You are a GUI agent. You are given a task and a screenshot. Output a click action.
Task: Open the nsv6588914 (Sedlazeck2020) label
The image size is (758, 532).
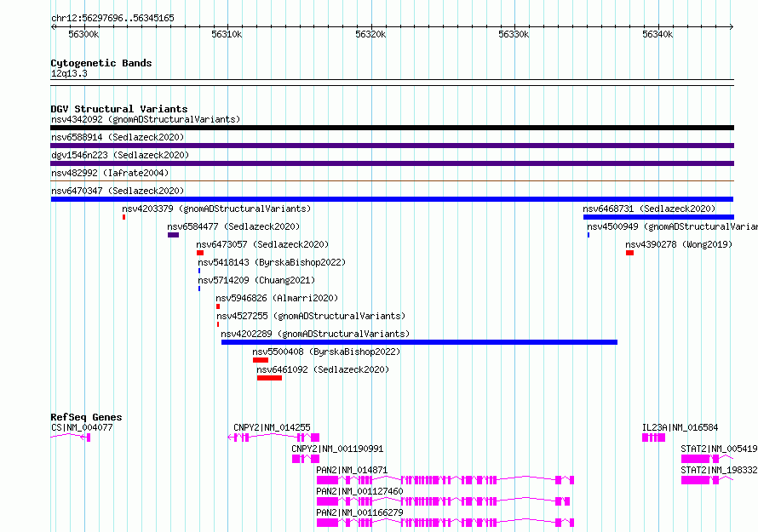coord(118,137)
